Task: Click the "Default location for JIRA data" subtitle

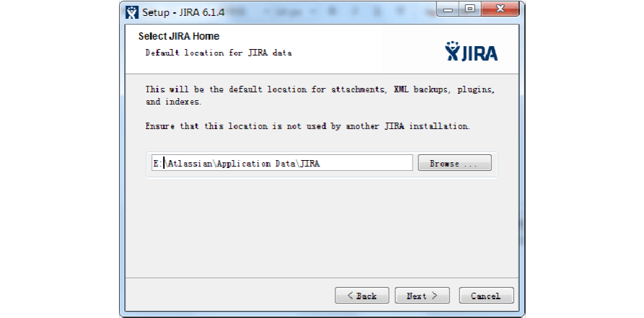Action: pos(218,53)
